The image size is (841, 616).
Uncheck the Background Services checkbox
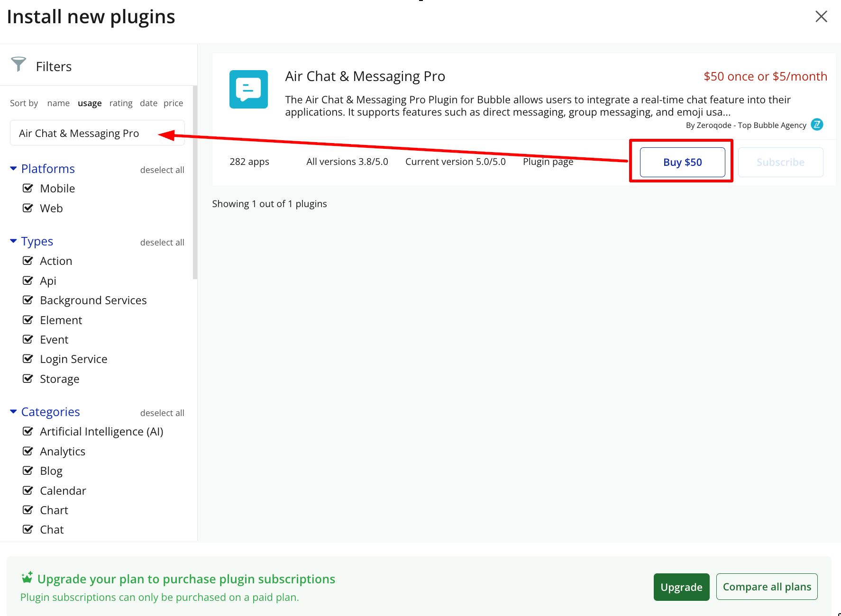pyautogui.click(x=28, y=300)
